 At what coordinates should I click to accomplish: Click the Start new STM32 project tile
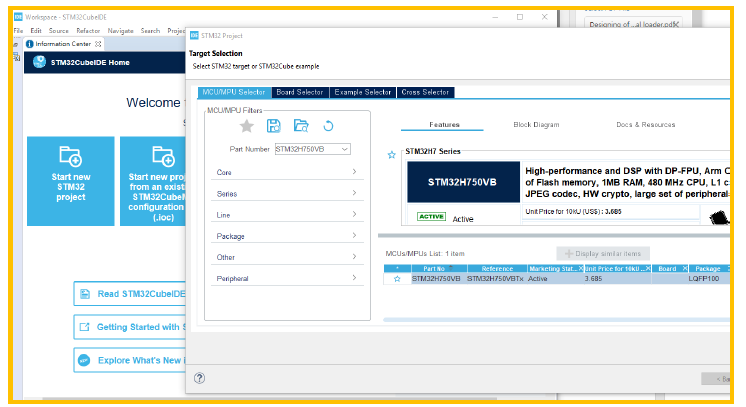[x=71, y=181]
